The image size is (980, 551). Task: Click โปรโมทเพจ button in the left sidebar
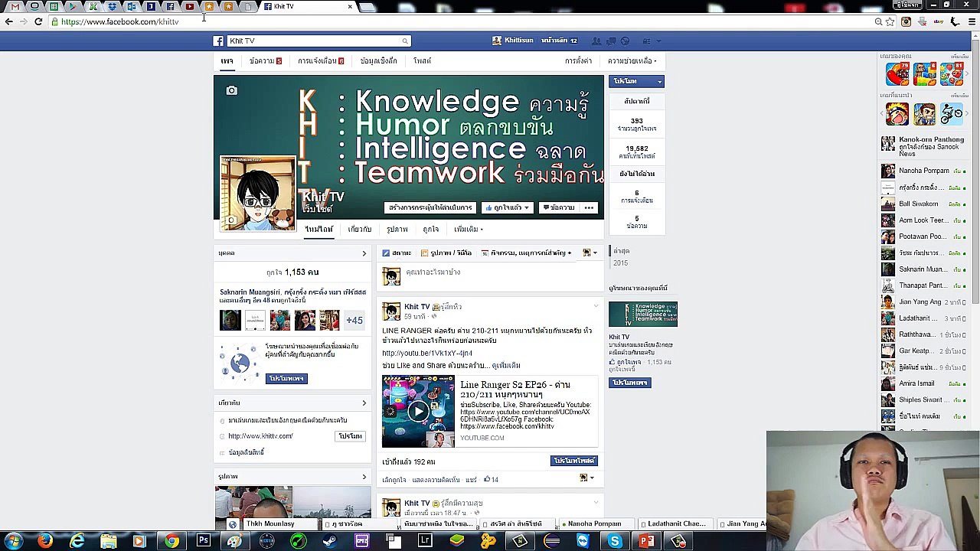(286, 379)
